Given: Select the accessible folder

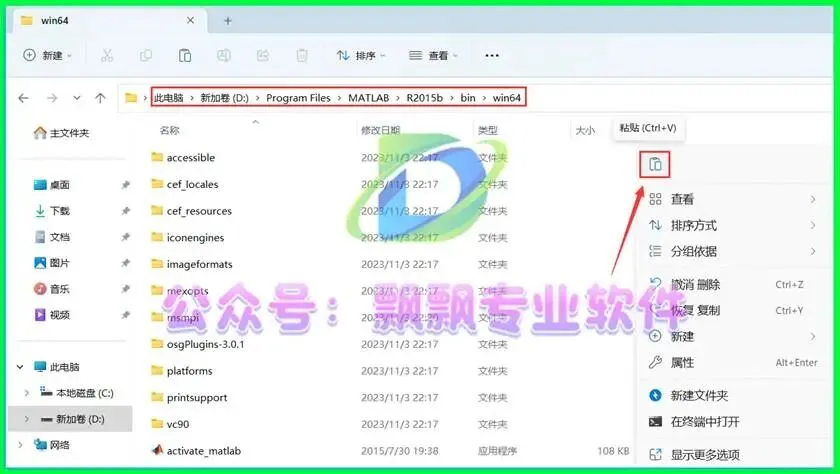Looking at the screenshot, I should [183, 157].
